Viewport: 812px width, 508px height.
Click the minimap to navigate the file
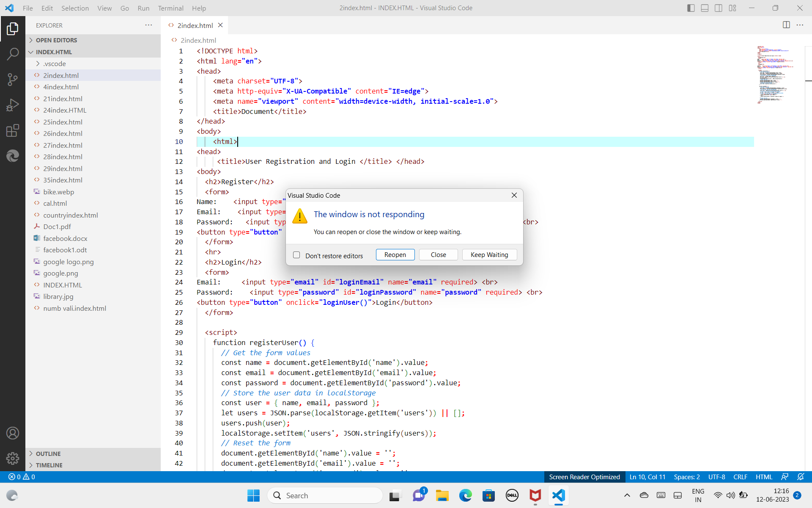click(x=776, y=74)
